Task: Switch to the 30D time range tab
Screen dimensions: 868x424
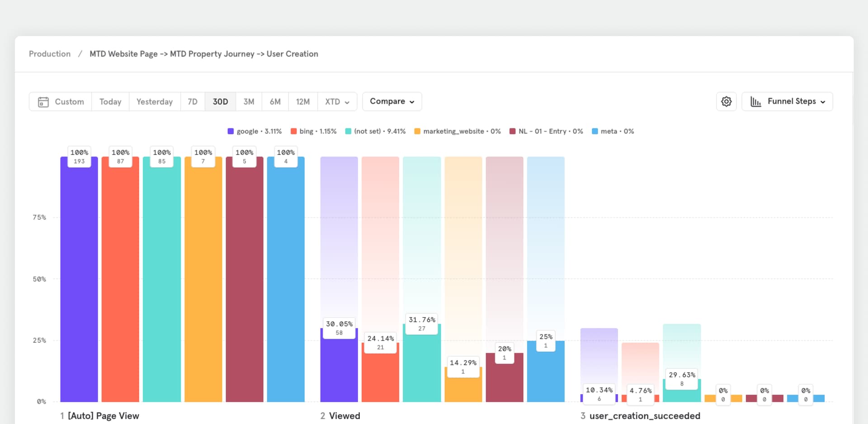Action: (220, 101)
